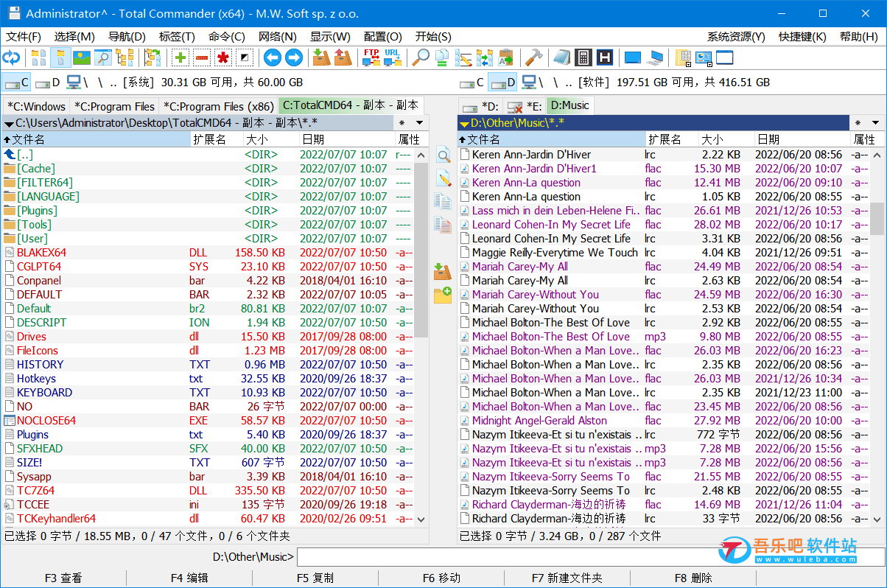Open the 配置(O) menu
Screen dimensions: 887x588
click(383, 37)
